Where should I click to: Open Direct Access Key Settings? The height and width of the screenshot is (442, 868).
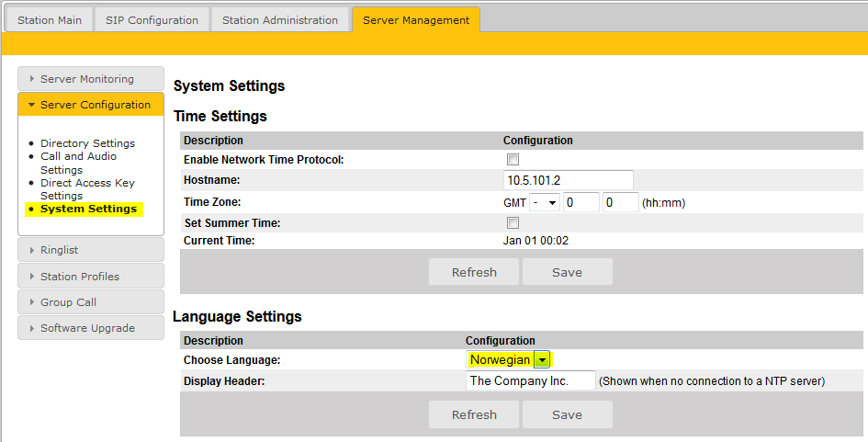pyautogui.click(x=87, y=189)
